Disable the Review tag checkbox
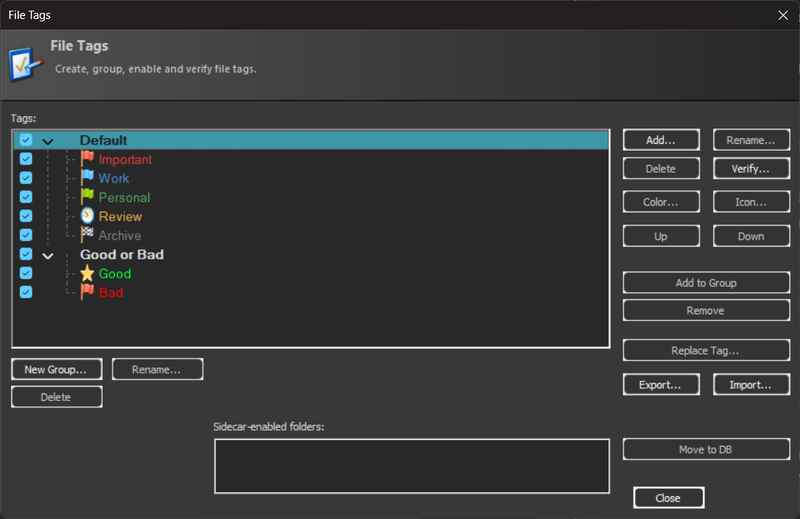Viewport: 800px width, 519px height. (26, 216)
